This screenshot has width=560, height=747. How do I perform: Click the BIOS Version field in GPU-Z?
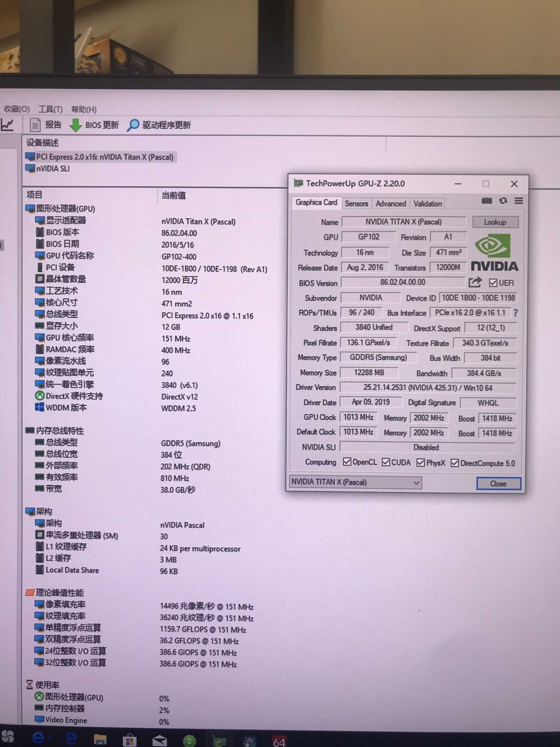click(403, 282)
